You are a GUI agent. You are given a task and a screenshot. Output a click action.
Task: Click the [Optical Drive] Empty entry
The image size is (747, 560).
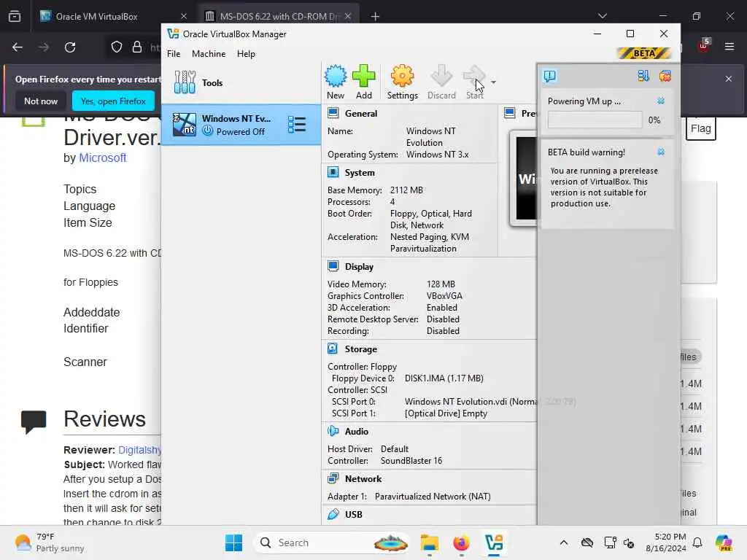click(x=446, y=413)
